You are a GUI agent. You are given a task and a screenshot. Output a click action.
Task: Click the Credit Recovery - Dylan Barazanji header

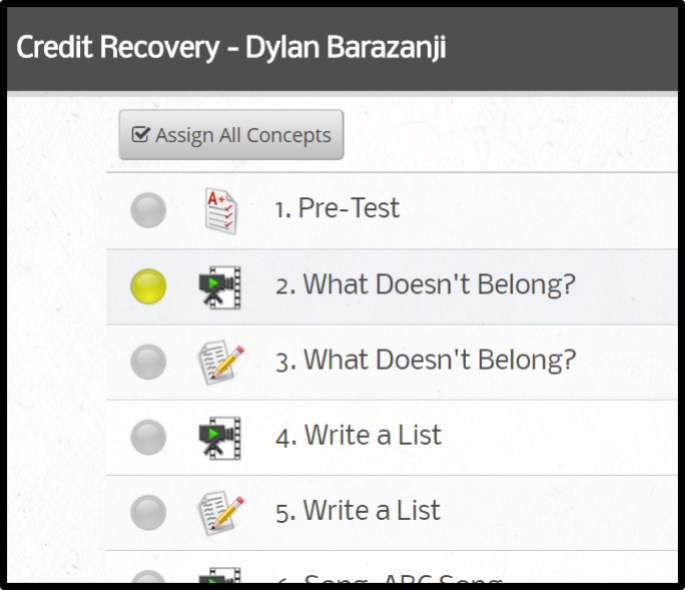pyautogui.click(x=231, y=47)
